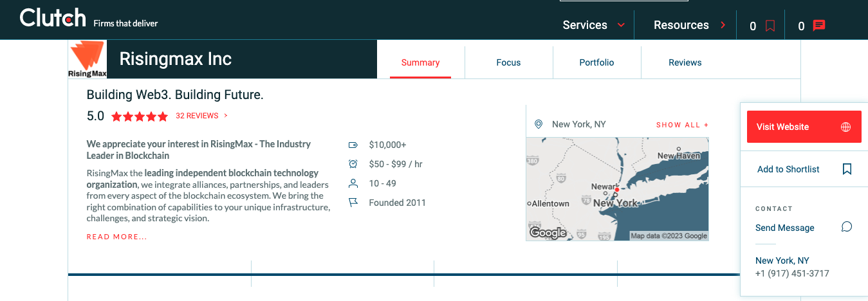868x301 pixels.
Task: Click Map data ©2023 Google attribution
Action: click(669, 236)
